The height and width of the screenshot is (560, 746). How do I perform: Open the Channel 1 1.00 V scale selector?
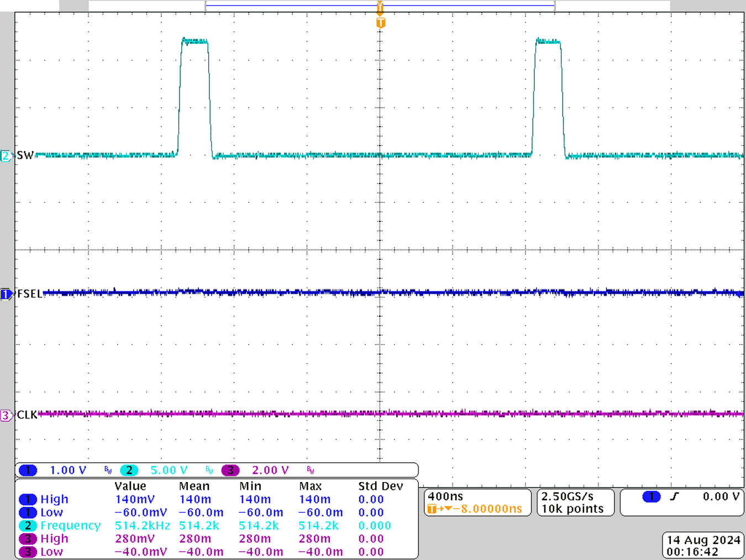coord(67,470)
